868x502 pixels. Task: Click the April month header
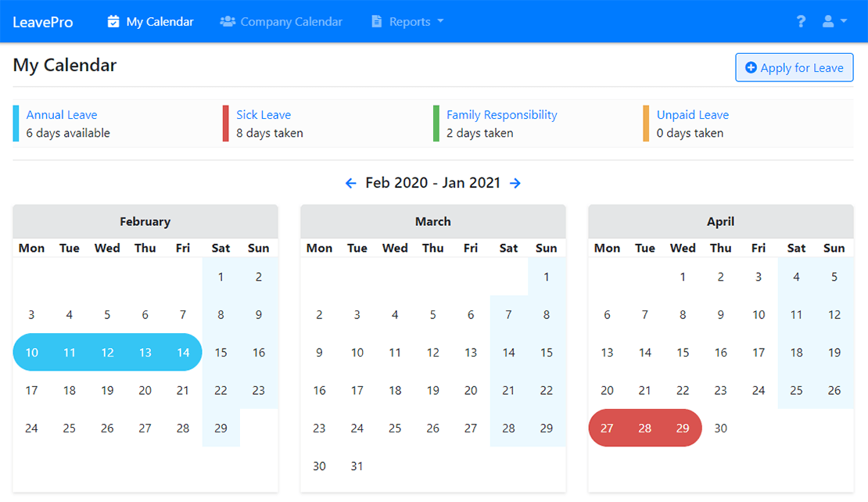[721, 221]
